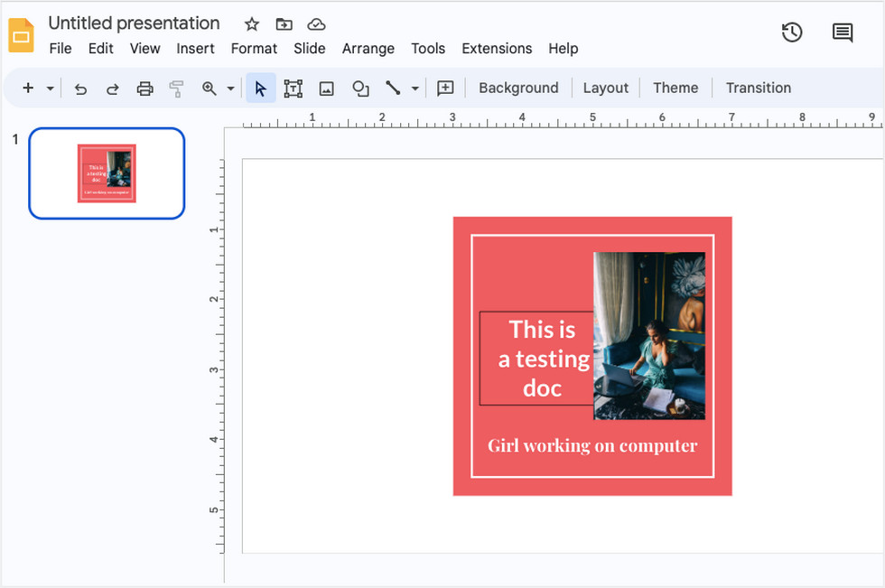Undo the last action
Image resolution: width=885 pixels, height=588 pixels.
[80, 89]
